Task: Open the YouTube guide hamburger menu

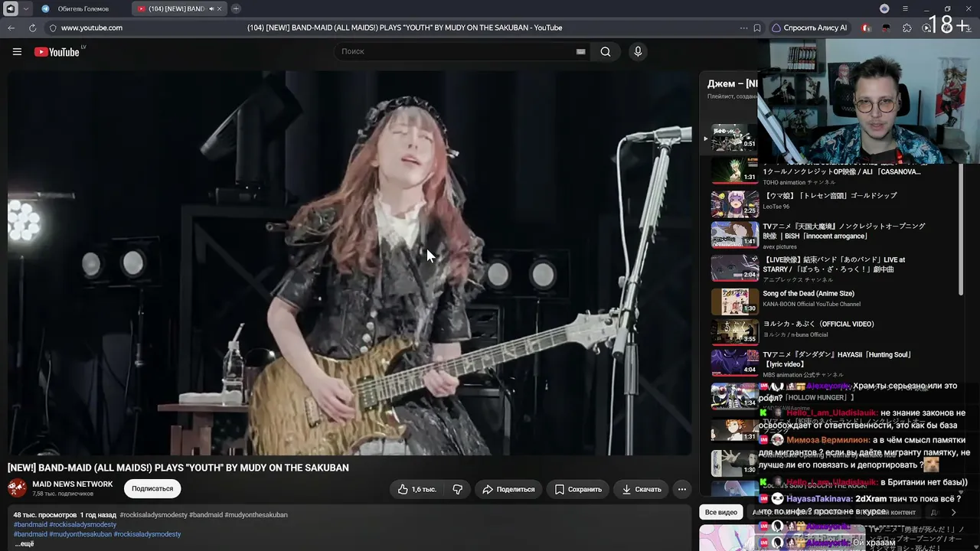Action: (x=17, y=52)
